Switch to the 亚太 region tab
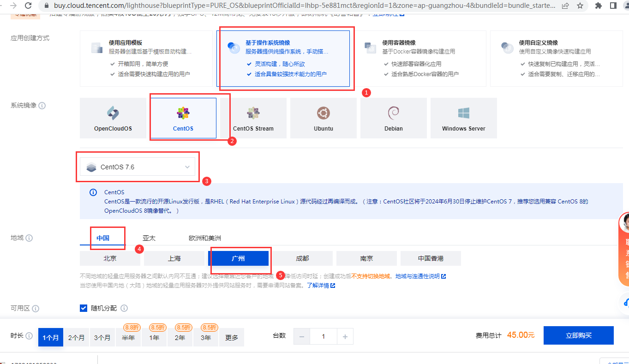 (149, 238)
